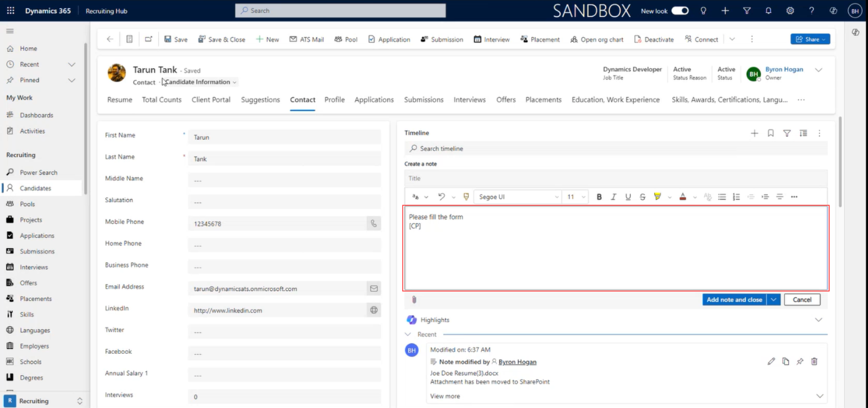The height and width of the screenshot is (408, 868).
Task: Open the font size 11 dropdown
Action: pyautogui.click(x=576, y=197)
